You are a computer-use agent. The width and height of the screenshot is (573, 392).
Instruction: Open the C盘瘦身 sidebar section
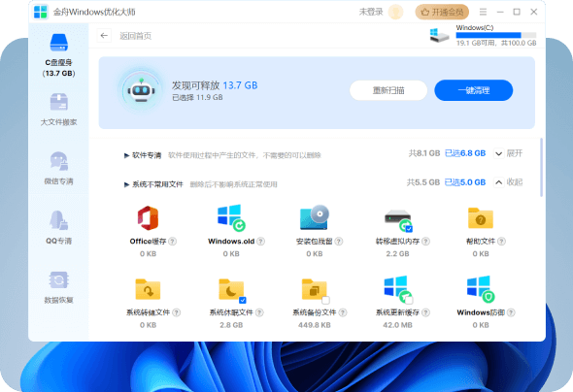pyautogui.click(x=58, y=55)
